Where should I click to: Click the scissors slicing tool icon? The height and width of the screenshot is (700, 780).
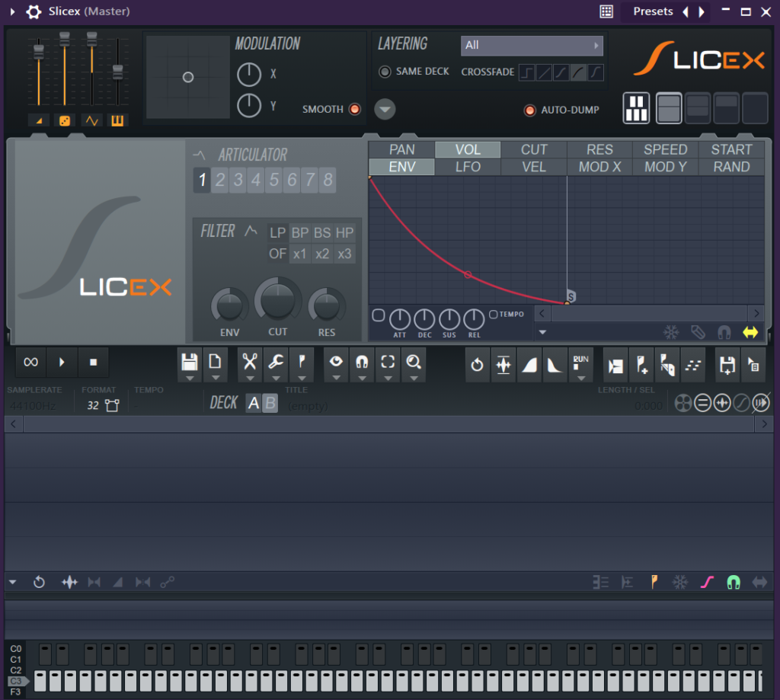coord(249,362)
